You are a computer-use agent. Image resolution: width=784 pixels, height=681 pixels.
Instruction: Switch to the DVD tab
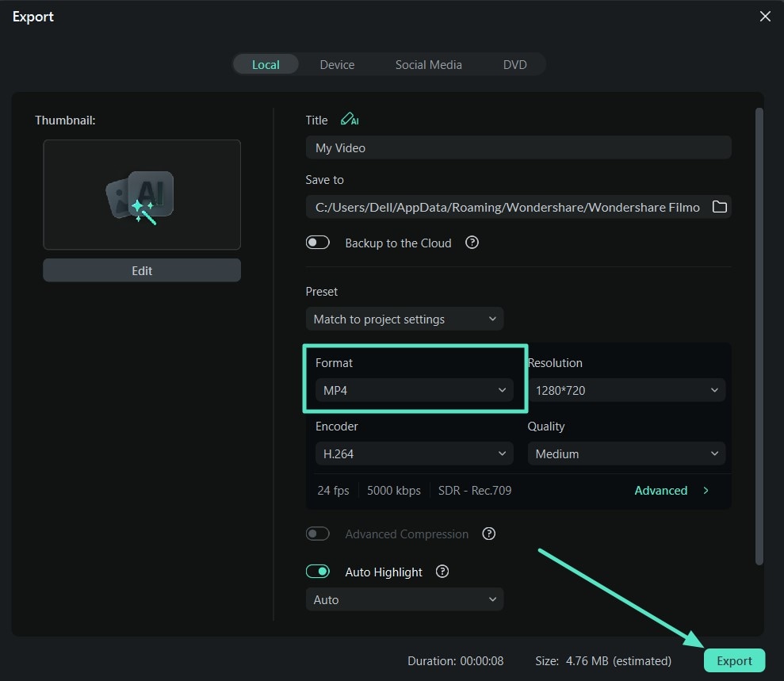[x=515, y=64]
